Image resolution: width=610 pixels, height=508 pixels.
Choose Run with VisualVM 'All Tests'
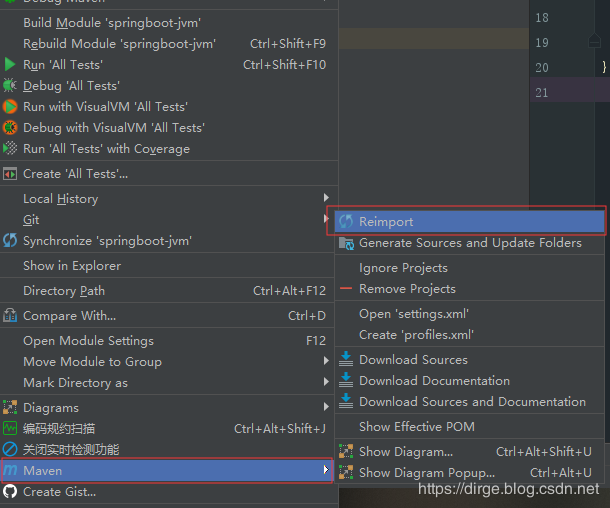tap(169, 107)
